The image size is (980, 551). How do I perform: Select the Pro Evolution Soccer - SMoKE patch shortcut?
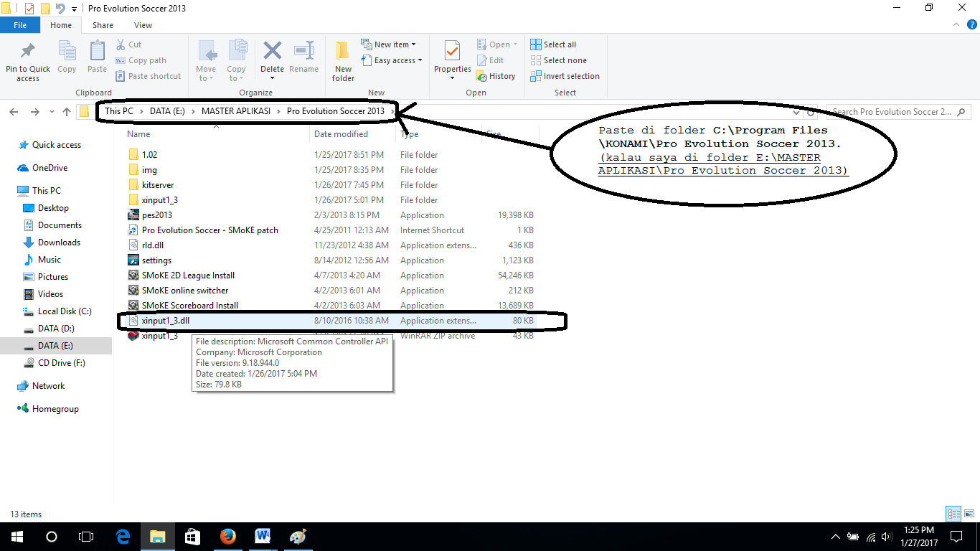[x=202, y=230]
